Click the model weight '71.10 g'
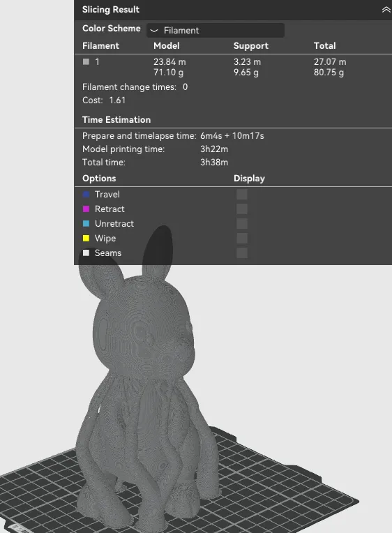This screenshot has height=533, width=392. point(168,73)
